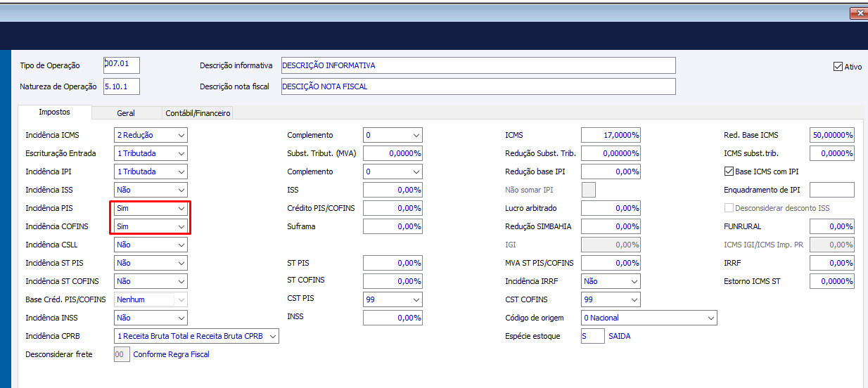Screen dimensions: 868x388
Task: Open the Contábil/Financeiro tab
Action: click(x=197, y=112)
